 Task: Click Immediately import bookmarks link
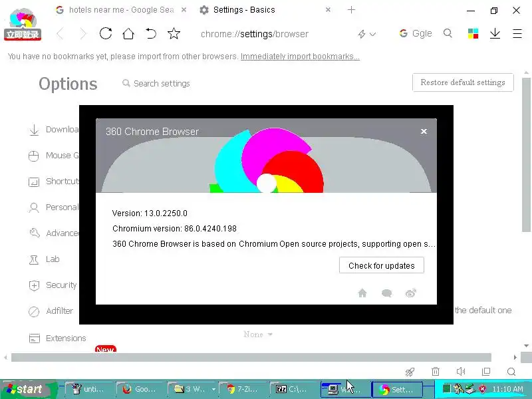click(x=301, y=57)
